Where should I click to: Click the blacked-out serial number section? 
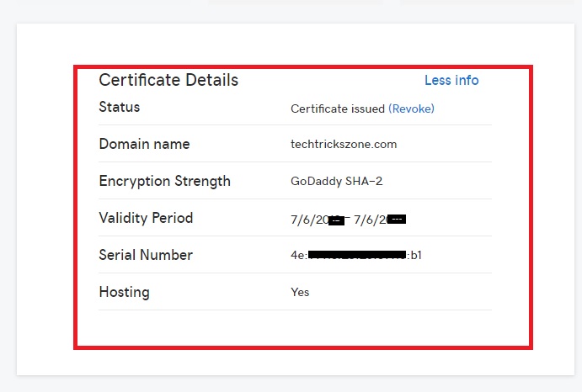point(358,256)
